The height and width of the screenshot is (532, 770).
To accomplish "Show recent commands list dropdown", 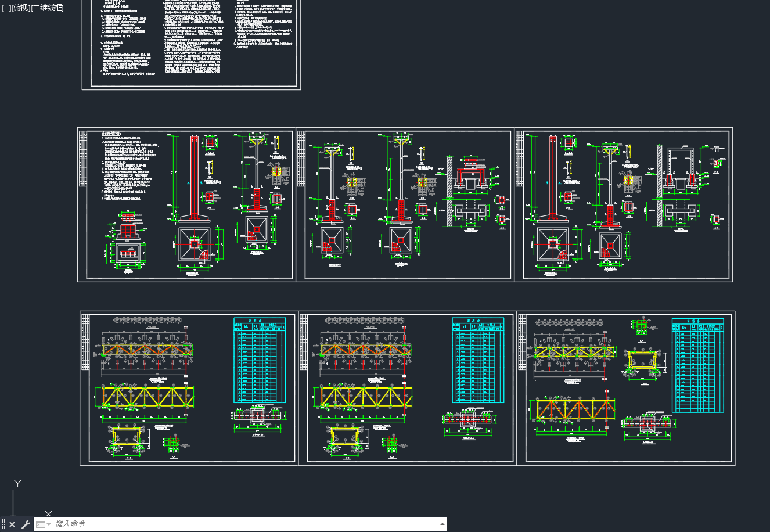I will (43, 524).
